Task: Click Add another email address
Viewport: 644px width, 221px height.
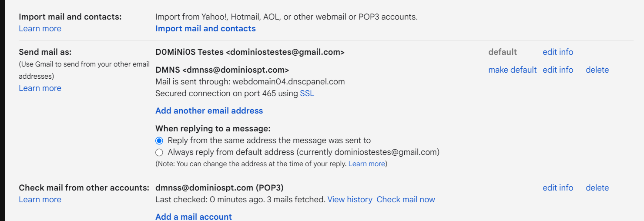Action: 209,111
